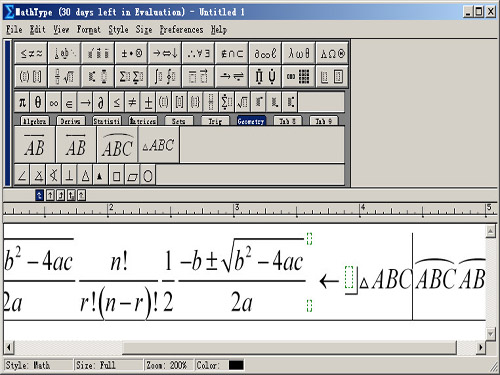Open the operator symbols palette (±•⊗)
The width and height of the screenshot is (500, 375).
[x=131, y=53]
